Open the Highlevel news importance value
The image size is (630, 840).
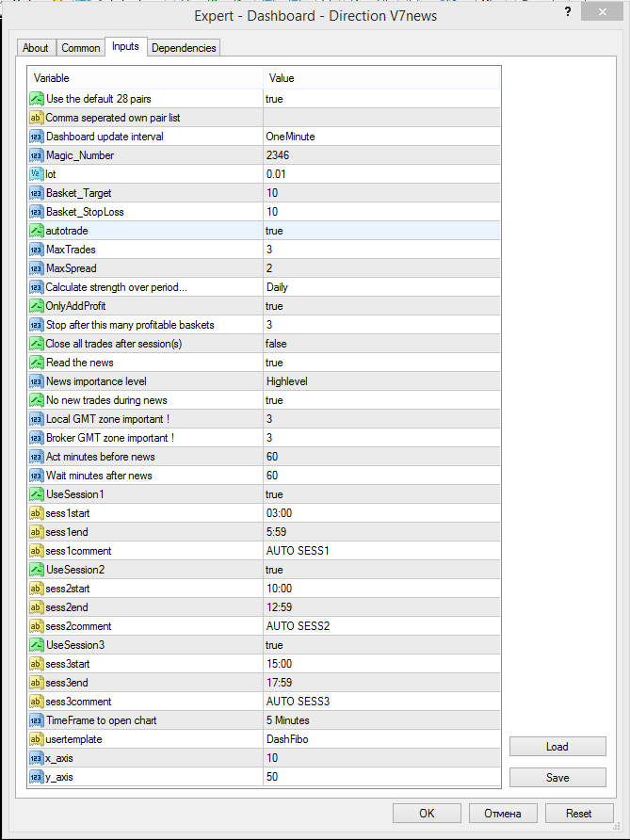tap(381, 381)
